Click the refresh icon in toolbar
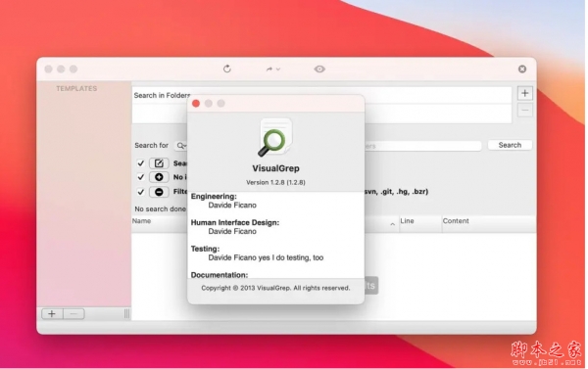588x369 pixels. coord(227,69)
